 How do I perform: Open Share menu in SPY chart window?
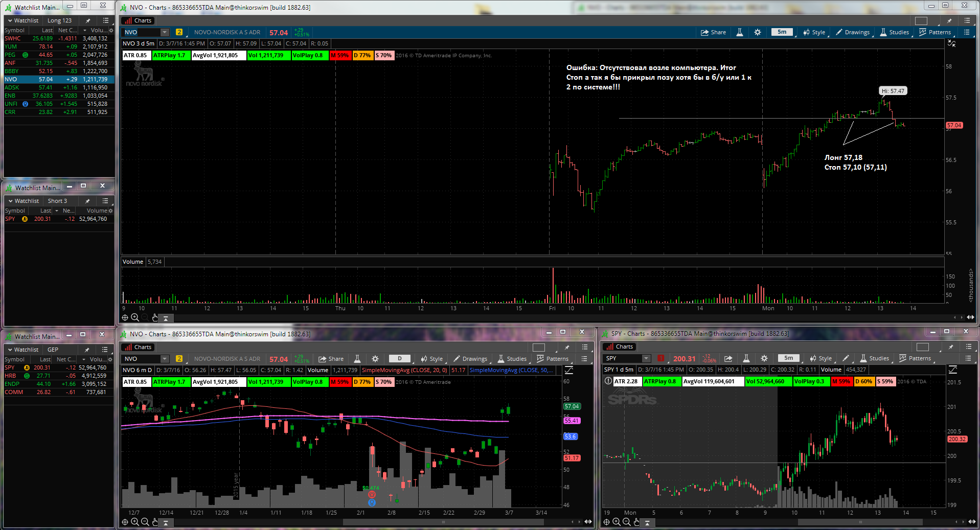pyautogui.click(x=728, y=359)
